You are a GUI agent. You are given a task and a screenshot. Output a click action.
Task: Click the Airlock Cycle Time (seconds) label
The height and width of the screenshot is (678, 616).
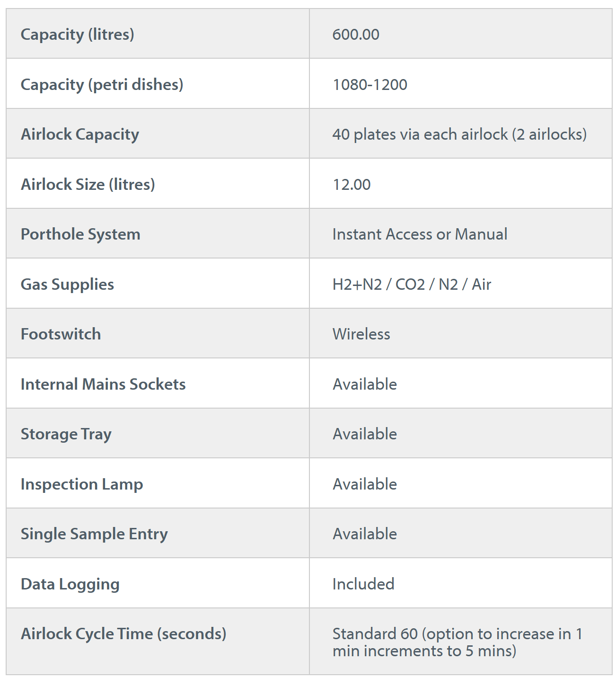pos(123,634)
